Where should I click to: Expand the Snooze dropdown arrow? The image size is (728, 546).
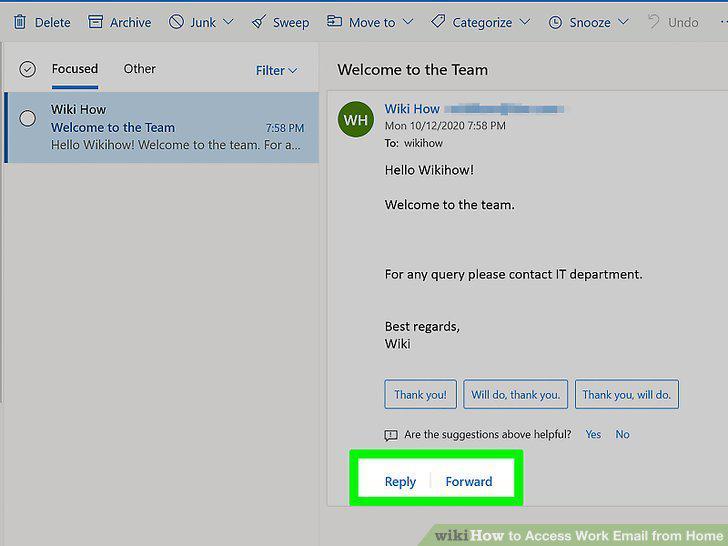624,22
